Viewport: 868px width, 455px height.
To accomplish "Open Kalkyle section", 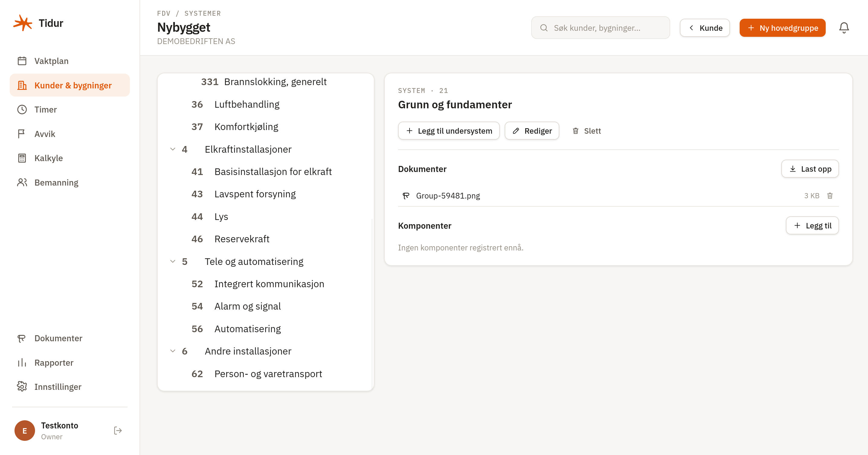I will coord(70,158).
